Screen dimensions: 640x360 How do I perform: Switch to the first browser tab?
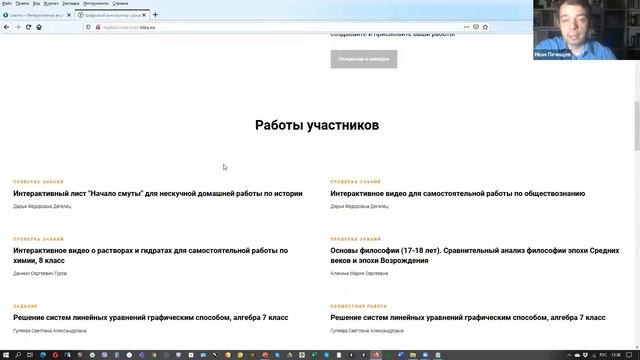(x=37, y=15)
